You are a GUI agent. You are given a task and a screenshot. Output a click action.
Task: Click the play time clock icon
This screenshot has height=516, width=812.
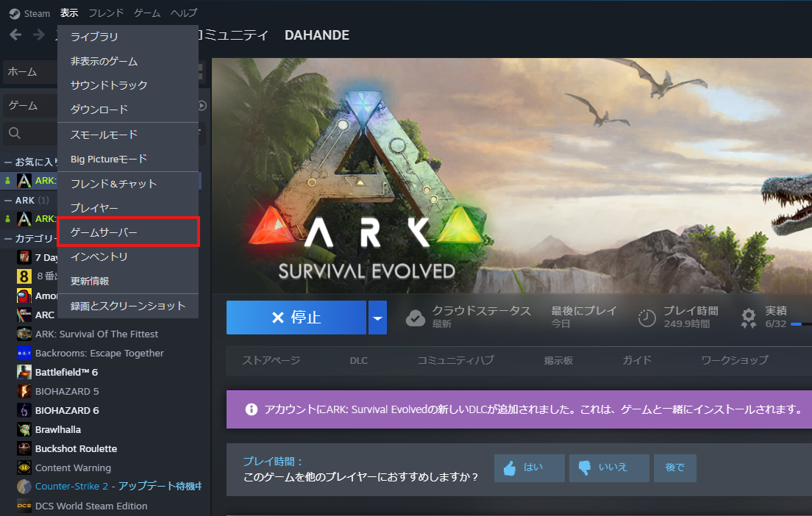[x=646, y=317]
